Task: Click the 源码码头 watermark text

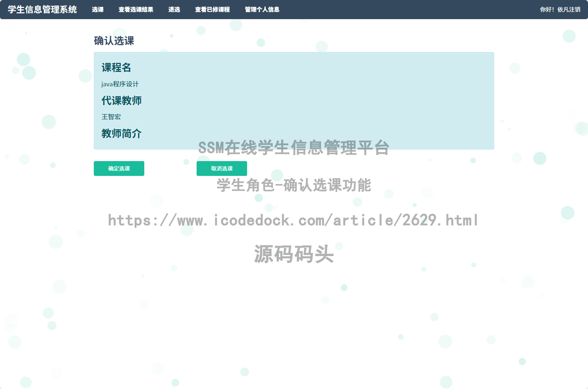Action: pyautogui.click(x=294, y=255)
